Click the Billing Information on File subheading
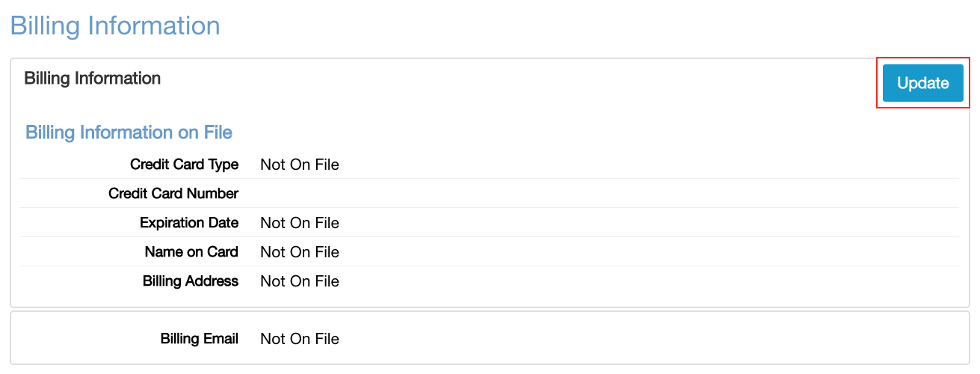The image size is (980, 374). click(x=129, y=132)
